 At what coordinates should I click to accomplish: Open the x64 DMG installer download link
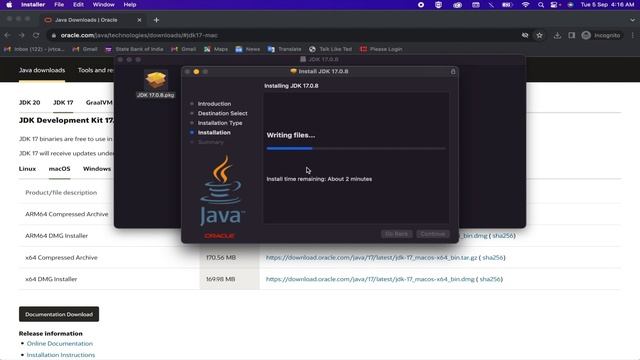[x=370, y=279]
